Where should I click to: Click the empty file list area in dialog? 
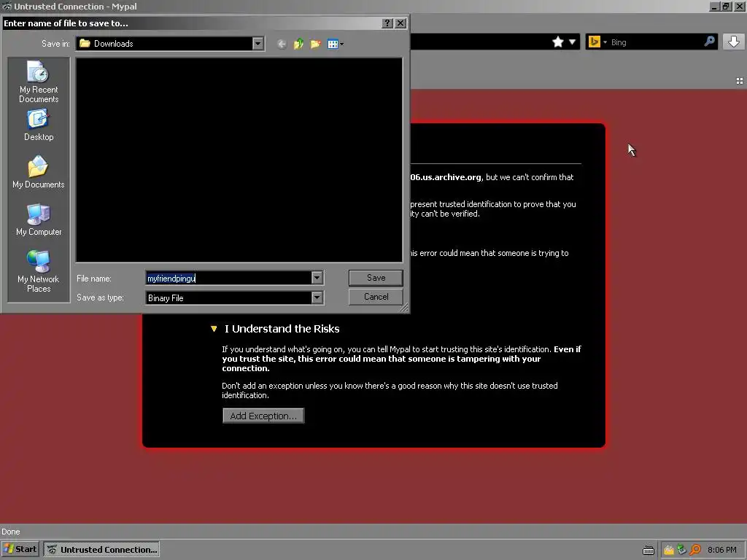[239, 160]
